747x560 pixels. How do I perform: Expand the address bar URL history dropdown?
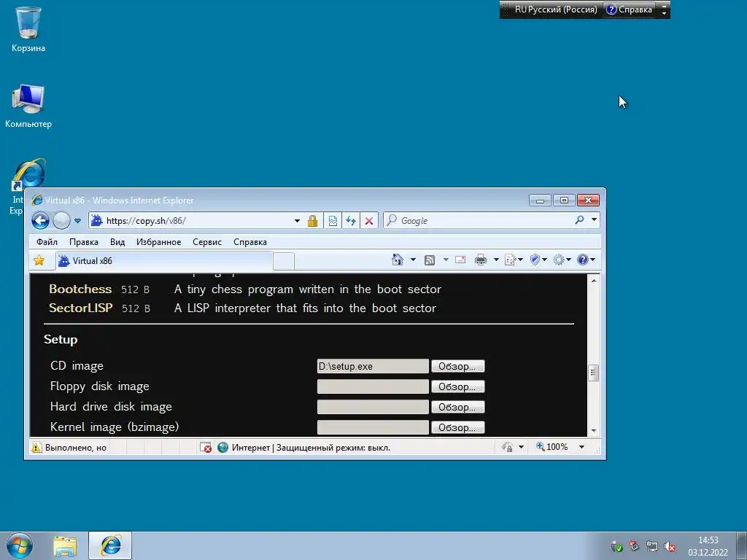pos(297,221)
